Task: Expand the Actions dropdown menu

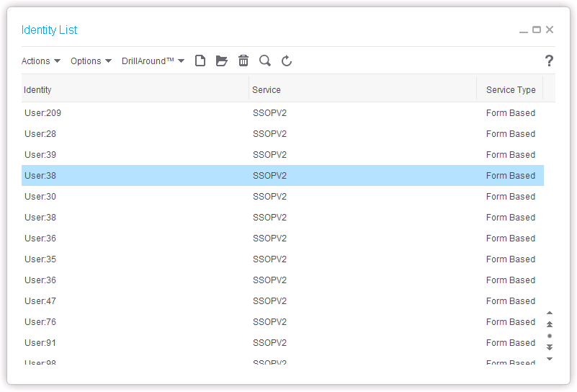Action: [41, 61]
